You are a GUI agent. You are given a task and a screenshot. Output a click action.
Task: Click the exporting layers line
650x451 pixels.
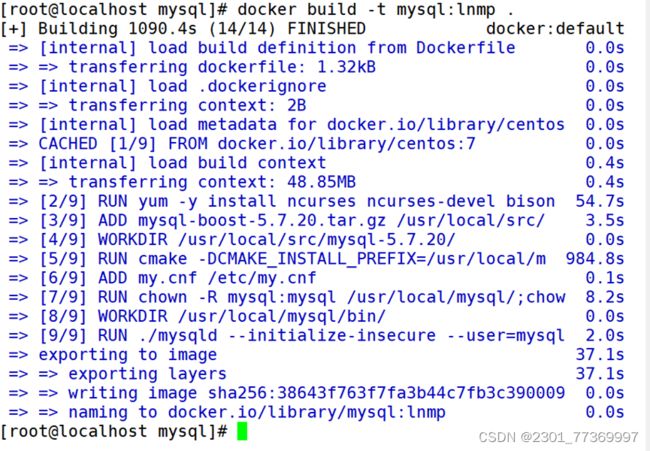tap(317, 374)
